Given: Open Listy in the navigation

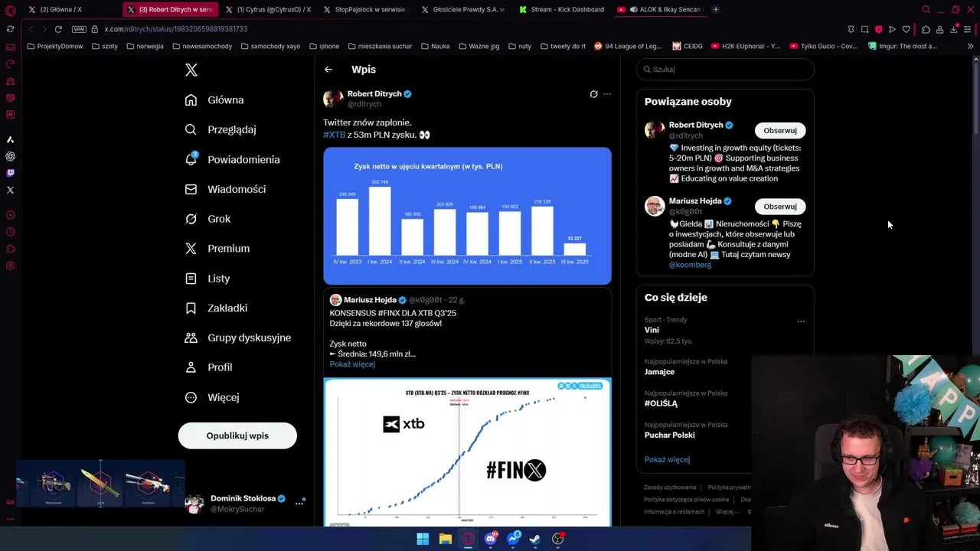Looking at the screenshot, I should pyautogui.click(x=208, y=279).
